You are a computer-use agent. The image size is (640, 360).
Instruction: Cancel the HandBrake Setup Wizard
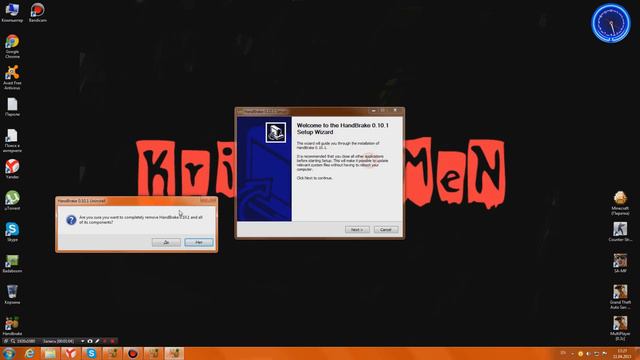point(386,230)
